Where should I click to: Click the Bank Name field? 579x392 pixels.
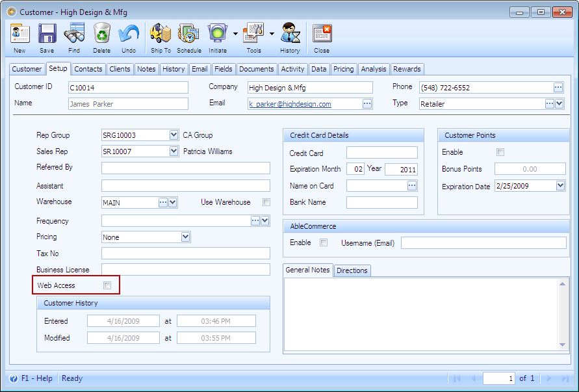click(x=382, y=202)
